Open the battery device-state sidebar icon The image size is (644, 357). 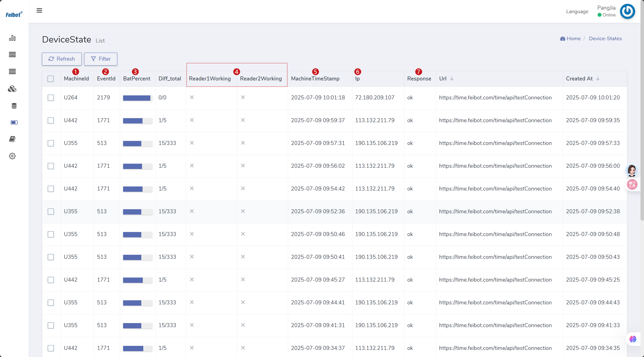(x=14, y=122)
